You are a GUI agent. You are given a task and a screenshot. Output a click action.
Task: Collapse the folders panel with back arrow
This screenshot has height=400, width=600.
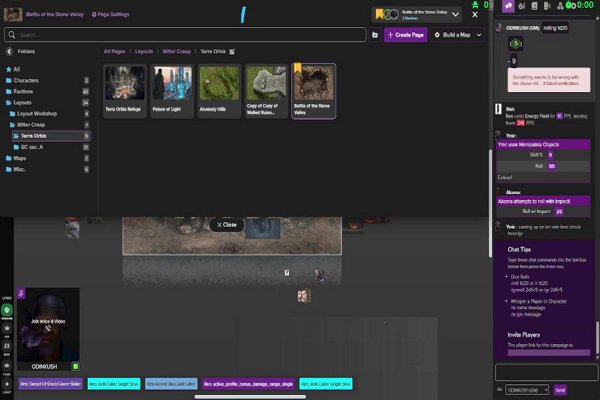(9, 51)
